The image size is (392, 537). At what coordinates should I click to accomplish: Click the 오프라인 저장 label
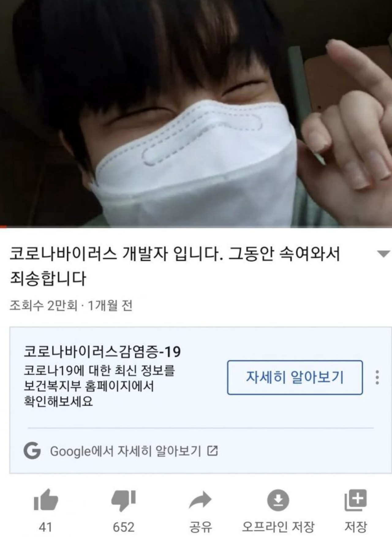click(278, 527)
